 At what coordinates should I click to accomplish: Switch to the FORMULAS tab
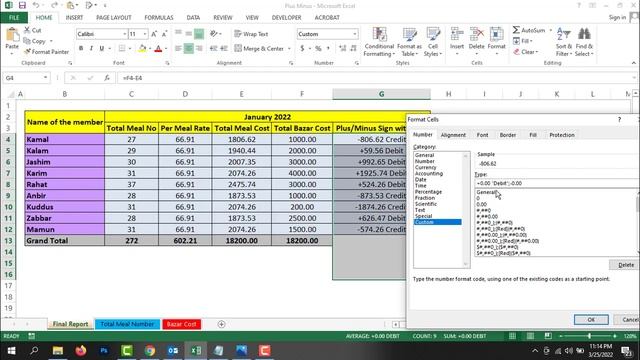point(159,18)
